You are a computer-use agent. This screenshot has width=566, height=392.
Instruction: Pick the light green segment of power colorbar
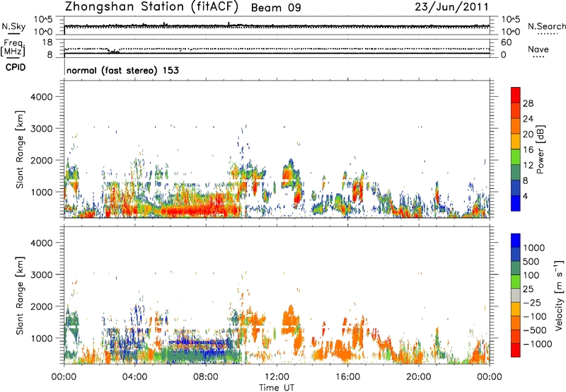point(516,156)
